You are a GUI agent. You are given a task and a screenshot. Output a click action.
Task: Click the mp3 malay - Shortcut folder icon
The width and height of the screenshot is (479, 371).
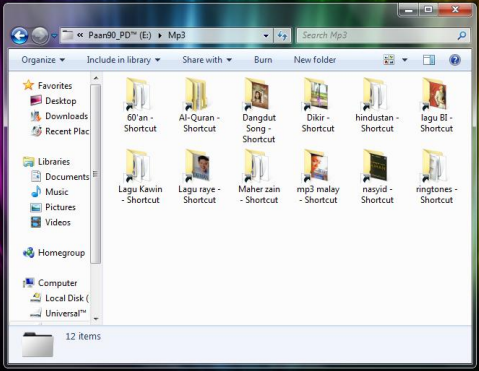point(315,166)
